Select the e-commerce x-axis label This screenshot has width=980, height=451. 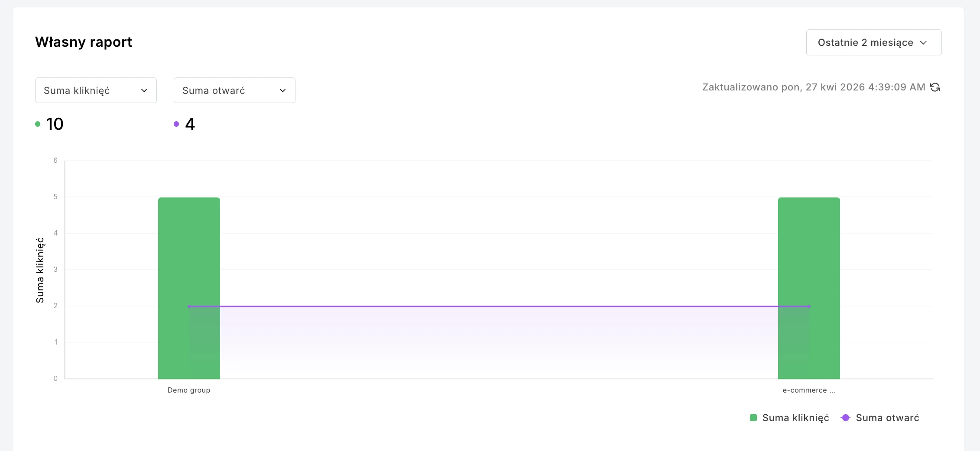coord(808,390)
